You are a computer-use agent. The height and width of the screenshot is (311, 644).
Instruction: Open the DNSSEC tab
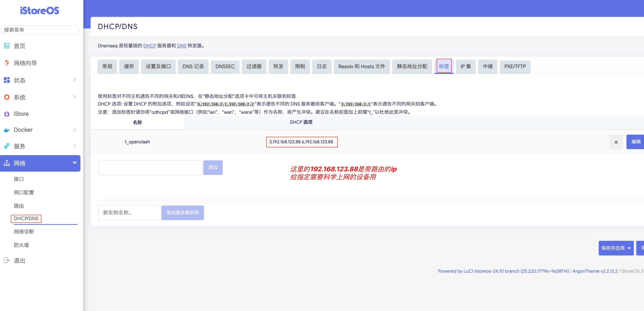[225, 67]
